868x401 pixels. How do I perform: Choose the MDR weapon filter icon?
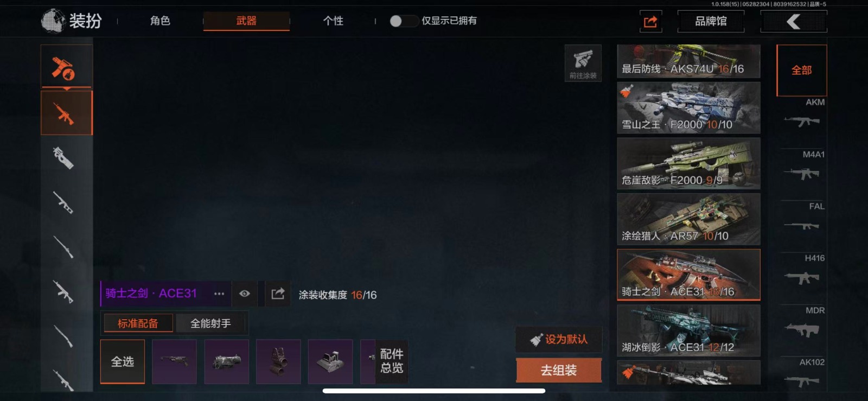pyautogui.click(x=802, y=323)
